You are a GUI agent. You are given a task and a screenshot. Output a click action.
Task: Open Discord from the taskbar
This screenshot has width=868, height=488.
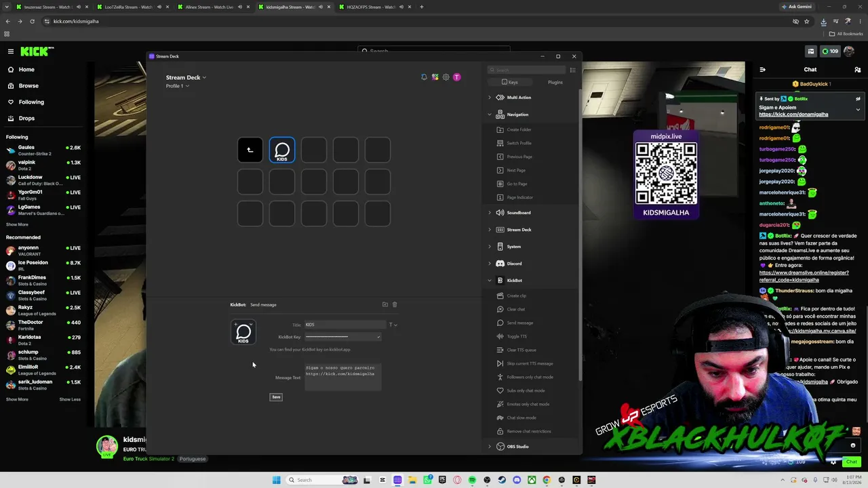pyautogui.click(x=517, y=480)
